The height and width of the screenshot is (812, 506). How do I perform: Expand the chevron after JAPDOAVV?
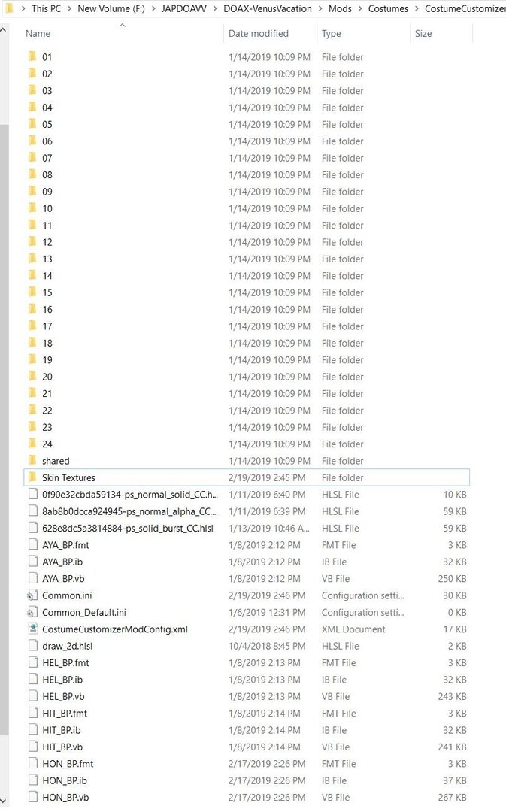(216, 8)
